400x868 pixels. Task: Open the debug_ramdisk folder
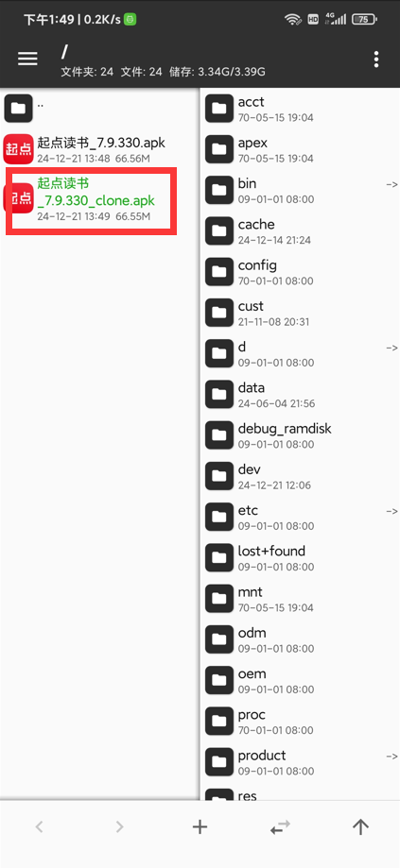[300, 435]
